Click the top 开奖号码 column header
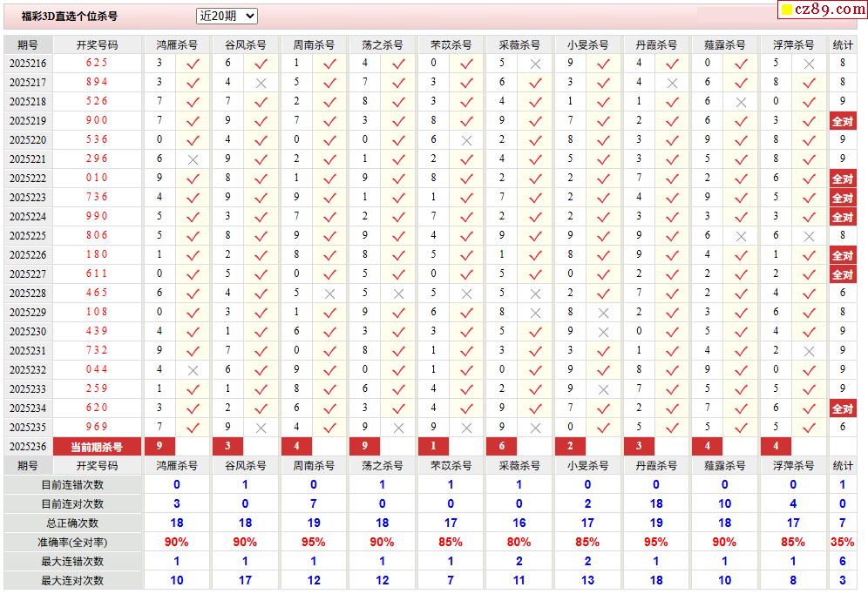 97,44
